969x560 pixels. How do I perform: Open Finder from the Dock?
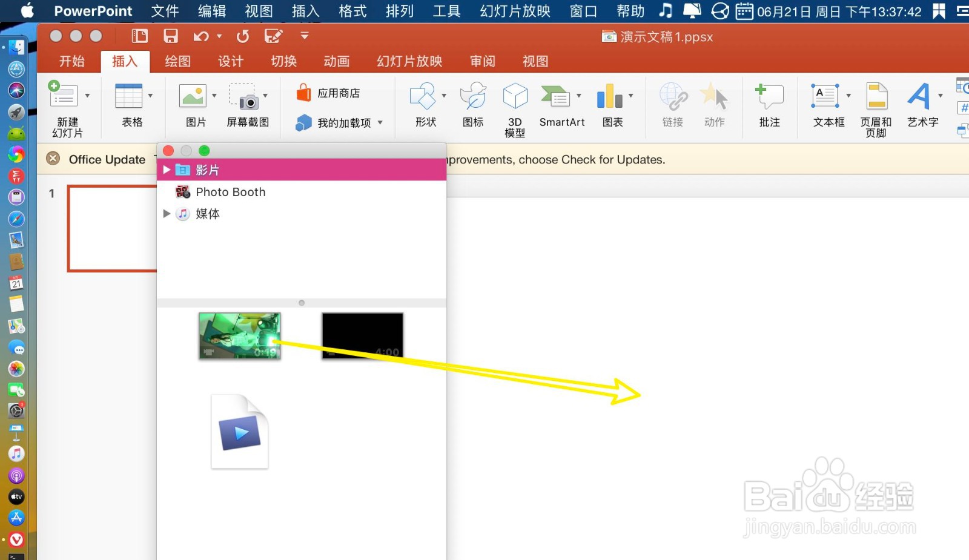(x=16, y=47)
